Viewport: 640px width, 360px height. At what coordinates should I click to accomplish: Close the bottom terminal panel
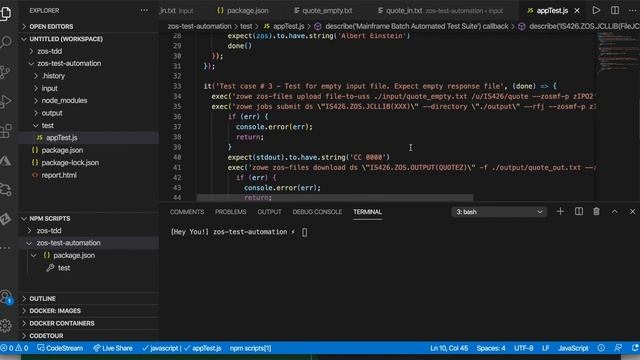(632, 211)
